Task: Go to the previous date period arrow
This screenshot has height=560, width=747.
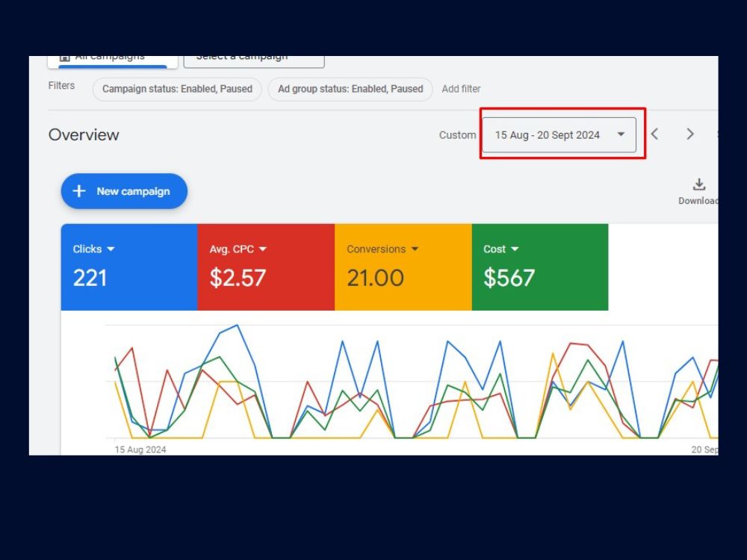Action: pyautogui.click(x=654, y=134)
